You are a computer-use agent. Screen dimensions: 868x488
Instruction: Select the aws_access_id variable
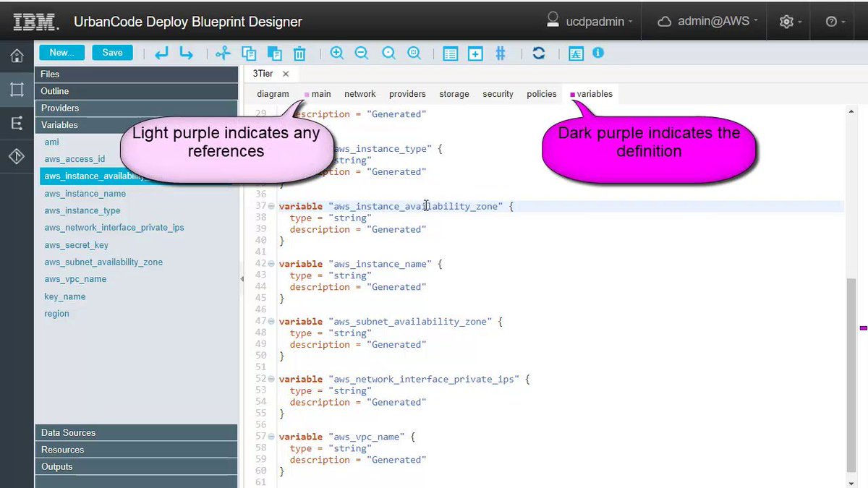click(75, 159)
